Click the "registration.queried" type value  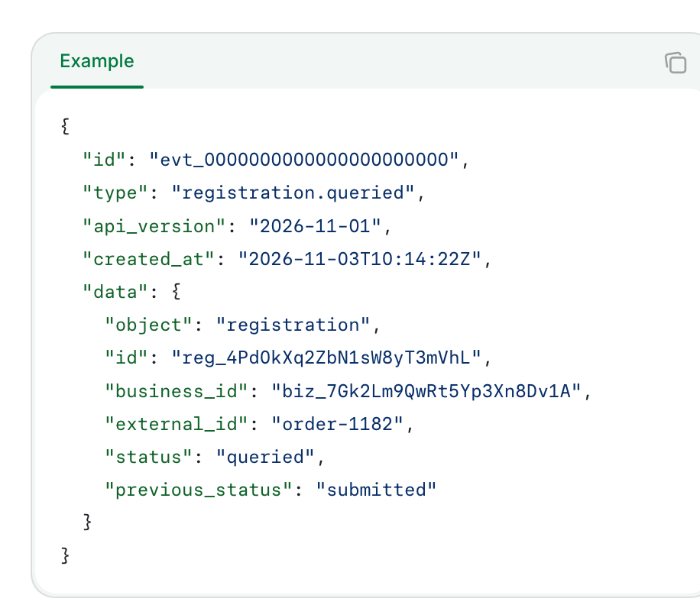coord(293,192)
